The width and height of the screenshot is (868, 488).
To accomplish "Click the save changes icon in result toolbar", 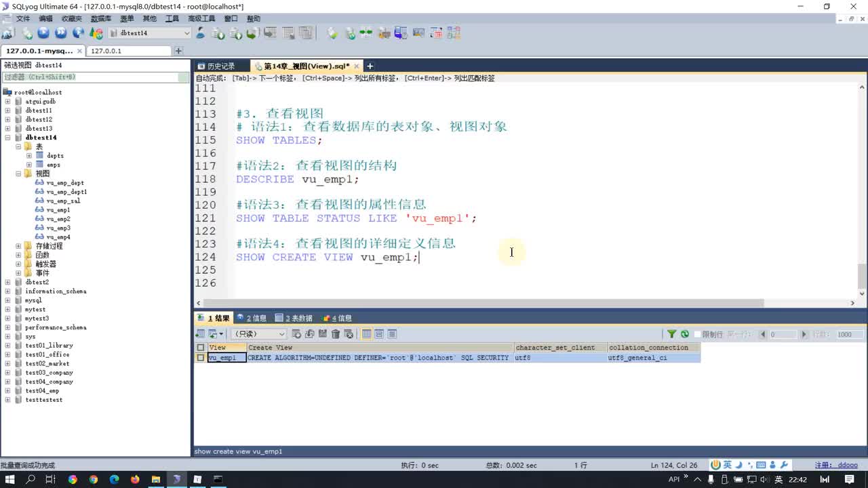I will 323,334.
